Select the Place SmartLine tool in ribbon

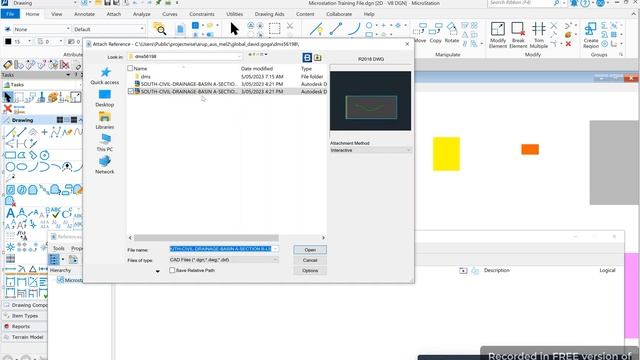pyautogui.click(x=316, y=29)
